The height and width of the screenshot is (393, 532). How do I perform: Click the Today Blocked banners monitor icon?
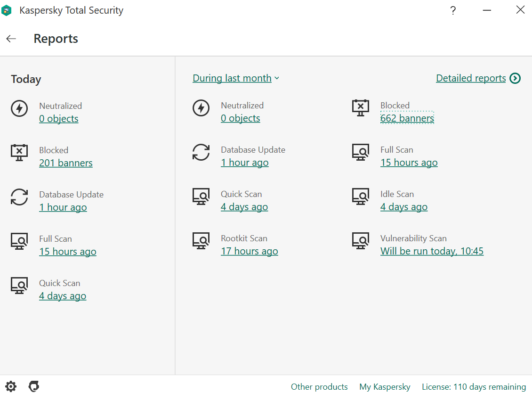19,153
